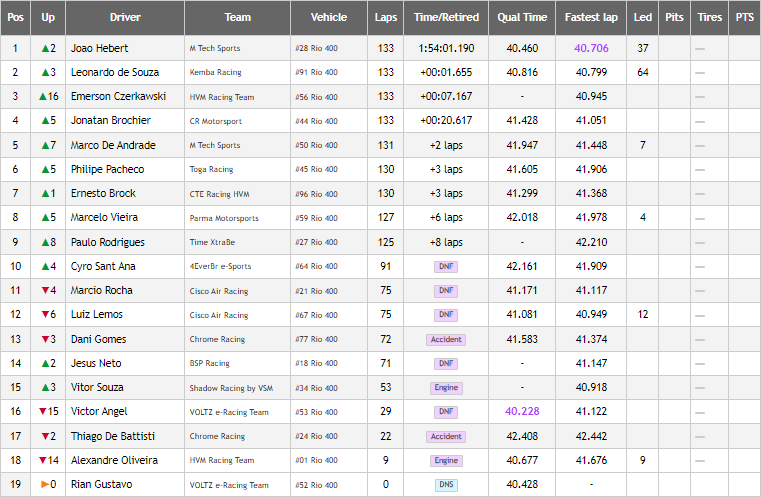Click the purple qualifying time 40.228
The image size is (761, 497).
(522, 411)
